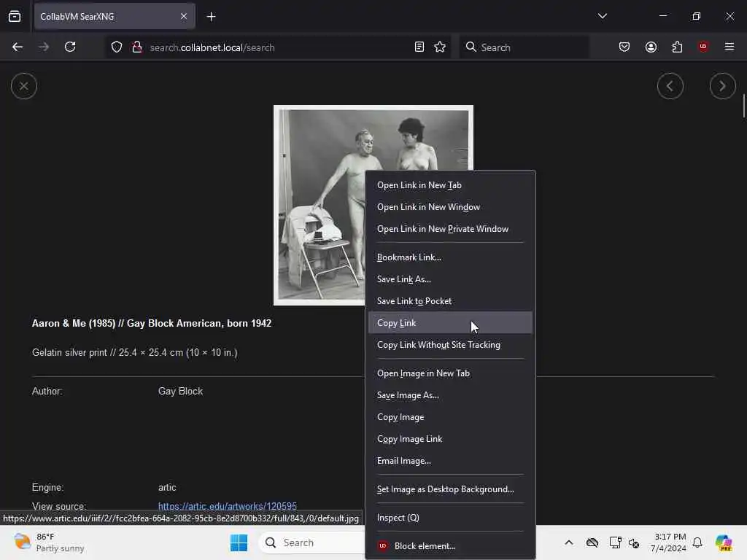Click author value Gay Block
Screen dimensions: 747x560
pyautogui.click(x=181, y=391)
